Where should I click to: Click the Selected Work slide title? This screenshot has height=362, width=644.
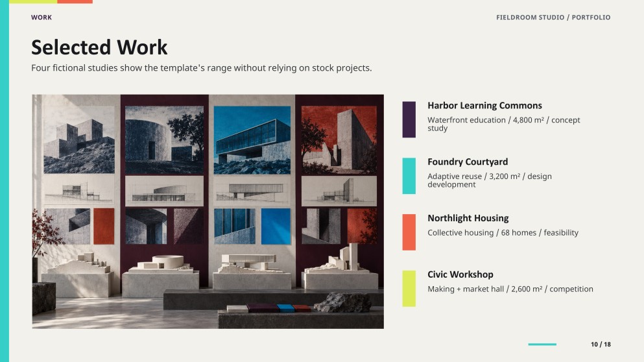(x=99, y=47)
